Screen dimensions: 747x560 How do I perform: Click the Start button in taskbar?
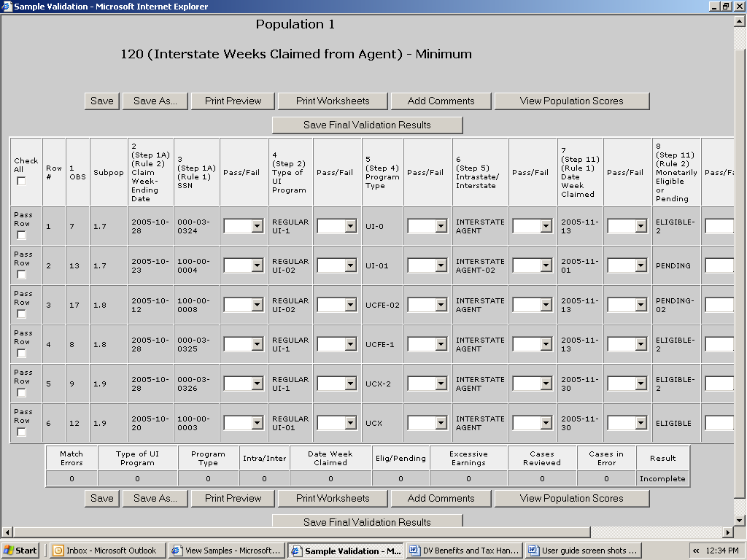click(20, 551)
